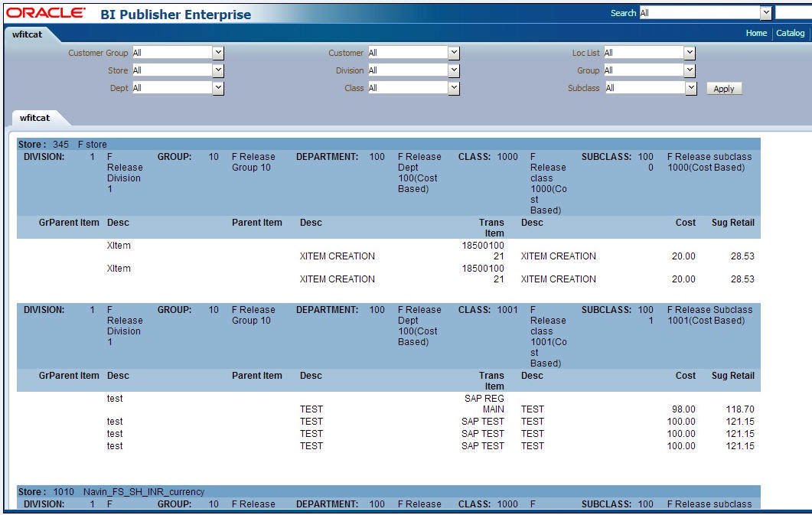The height and width of the screenshot is (515, 812).
Task: Click the first Trans Item column header
Action: click(491, 228)
